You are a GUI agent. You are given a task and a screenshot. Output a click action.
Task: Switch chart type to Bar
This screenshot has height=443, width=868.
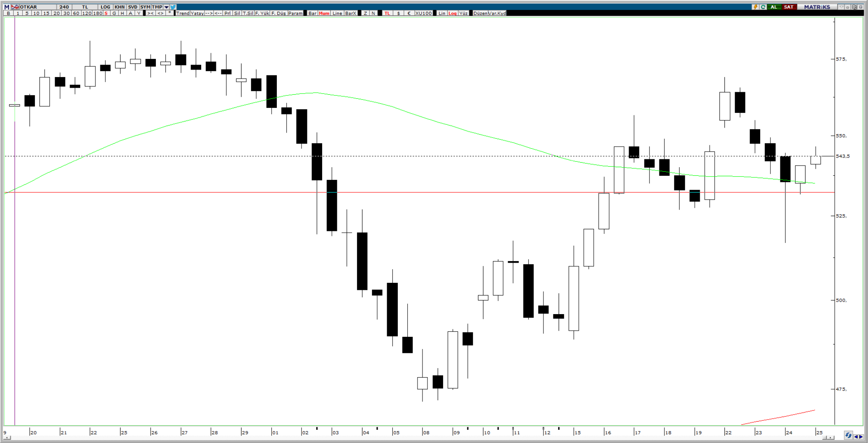312,13
